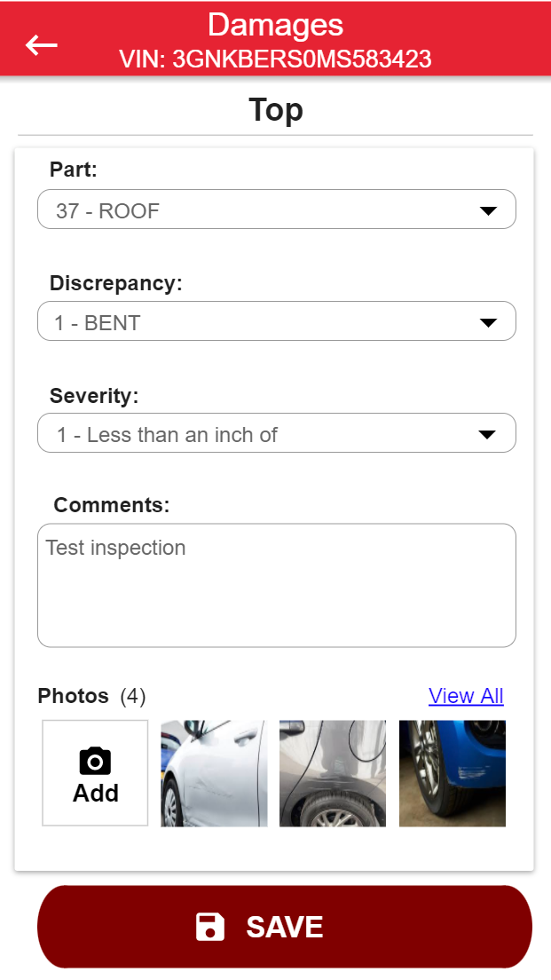Image resolution: width=551 pixels, height=980 pixels.
Task: Open the View All photos link
Action: pos(466,696)
